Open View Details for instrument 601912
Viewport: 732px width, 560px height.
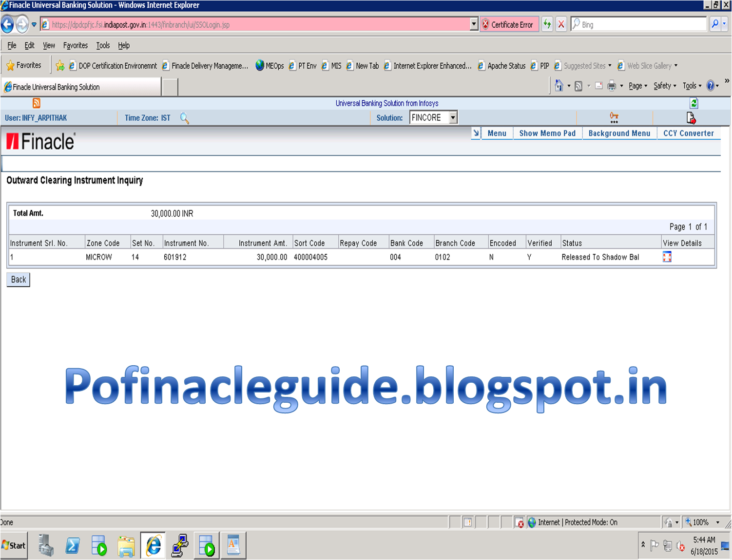667,257
